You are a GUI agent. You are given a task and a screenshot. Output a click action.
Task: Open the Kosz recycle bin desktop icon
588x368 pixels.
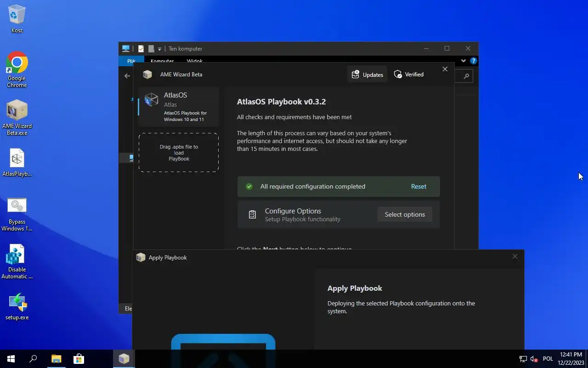pyautogui.click(x=17, y=19)
